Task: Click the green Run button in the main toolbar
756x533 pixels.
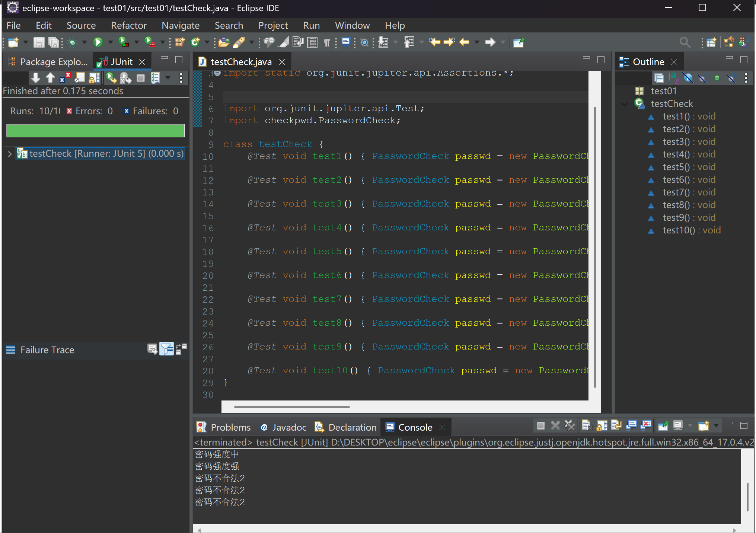Action: point(98,42)
